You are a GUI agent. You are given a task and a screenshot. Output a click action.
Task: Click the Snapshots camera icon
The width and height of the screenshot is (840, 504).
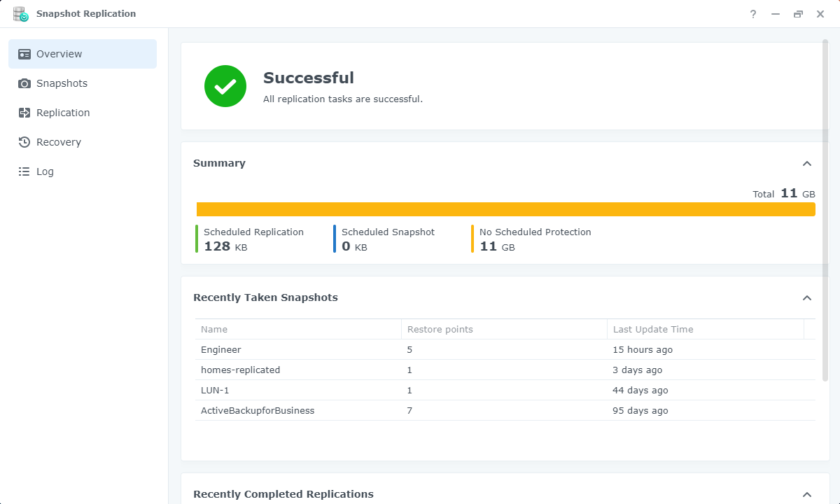point(24,83)
